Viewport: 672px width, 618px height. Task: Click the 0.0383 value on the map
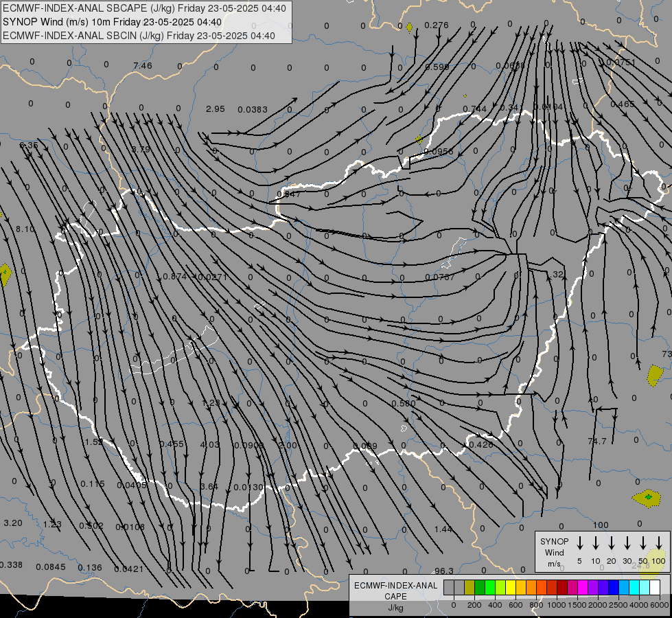click(253, 110)
